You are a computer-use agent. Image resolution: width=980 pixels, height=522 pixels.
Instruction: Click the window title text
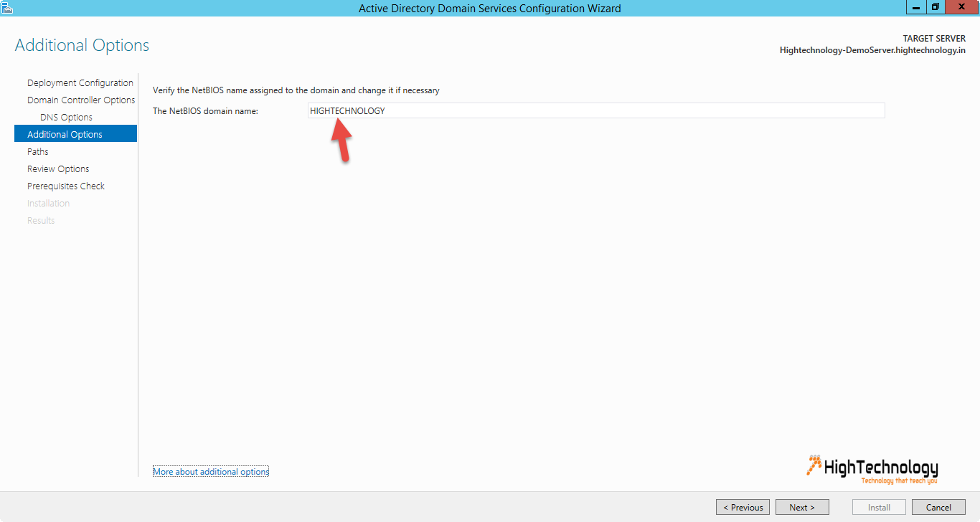pyautogui.click(x=490, y=9)
